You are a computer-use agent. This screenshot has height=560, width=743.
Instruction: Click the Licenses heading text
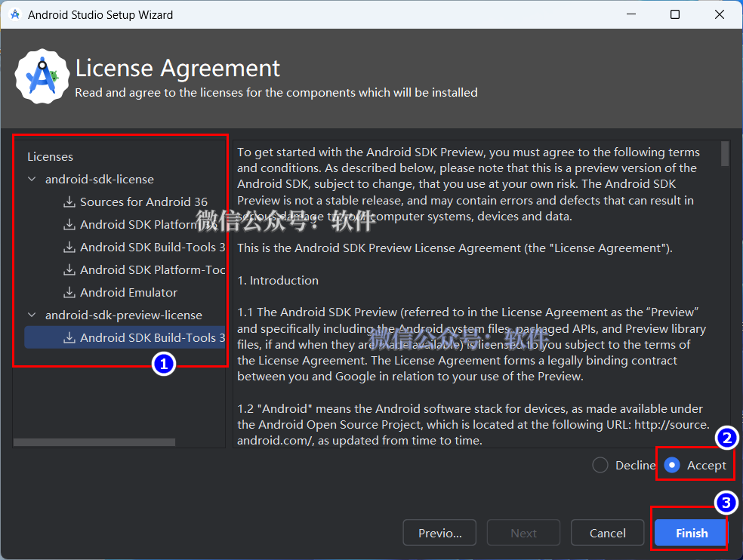click(x=51, y=156)
